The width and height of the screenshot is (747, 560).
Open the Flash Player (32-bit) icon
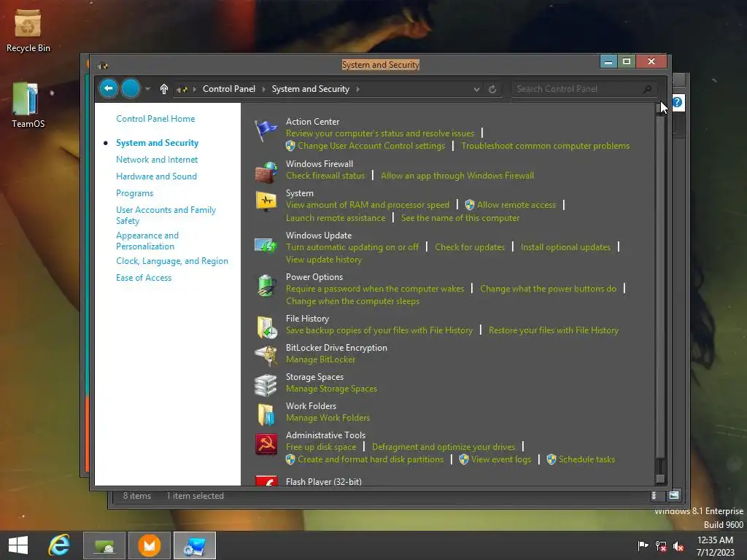point(266,481)
